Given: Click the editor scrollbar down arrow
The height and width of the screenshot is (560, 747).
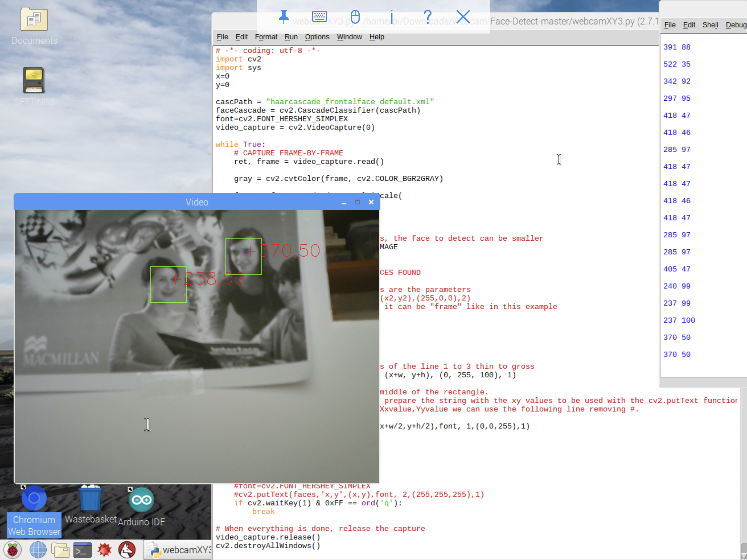Looking at the screenshot, I should [x=744, y=556].
